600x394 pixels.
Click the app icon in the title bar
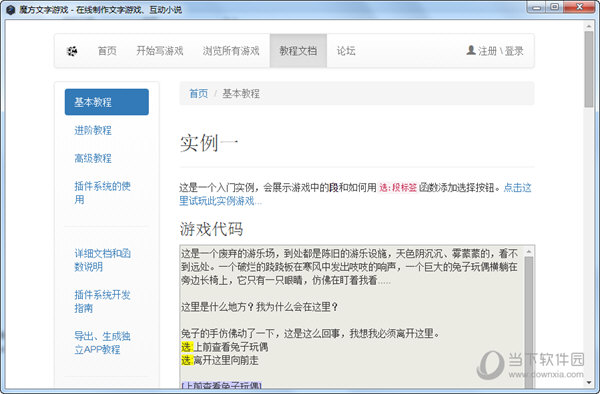coord(10,10)
